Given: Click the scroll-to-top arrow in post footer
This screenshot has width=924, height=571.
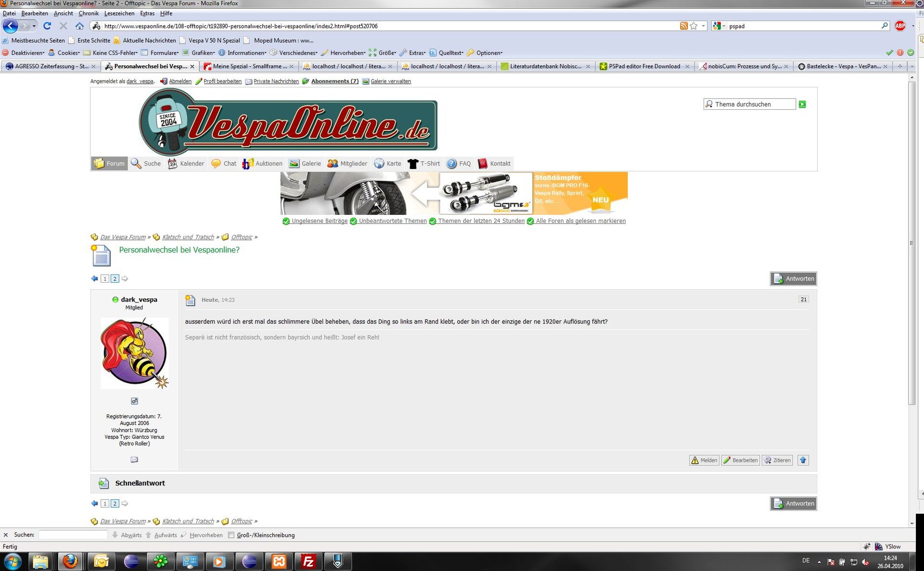Looking at the screenshot, I should pyautogui.click(x=803, y=460).
